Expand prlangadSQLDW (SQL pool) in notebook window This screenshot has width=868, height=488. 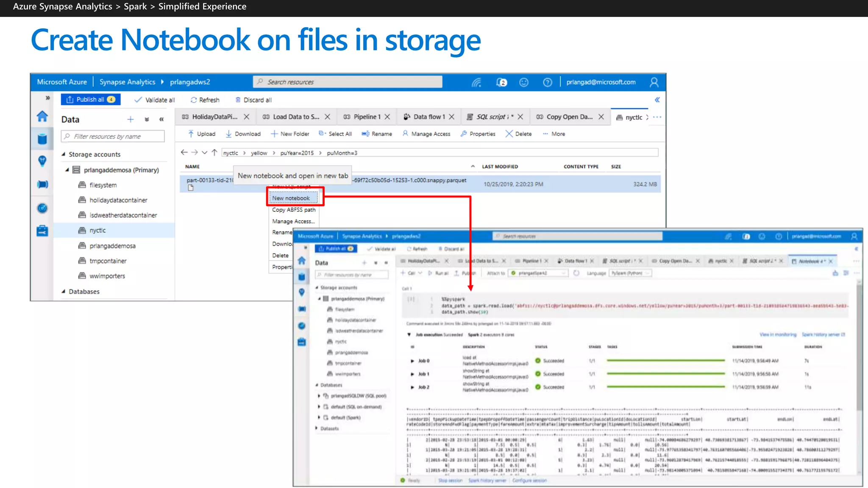319,396
